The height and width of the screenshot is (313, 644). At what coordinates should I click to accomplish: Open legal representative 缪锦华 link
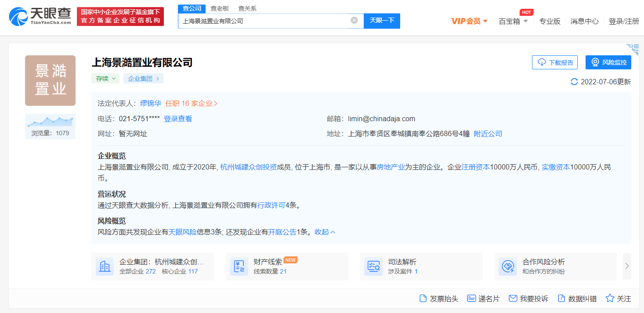pos(151,104)
